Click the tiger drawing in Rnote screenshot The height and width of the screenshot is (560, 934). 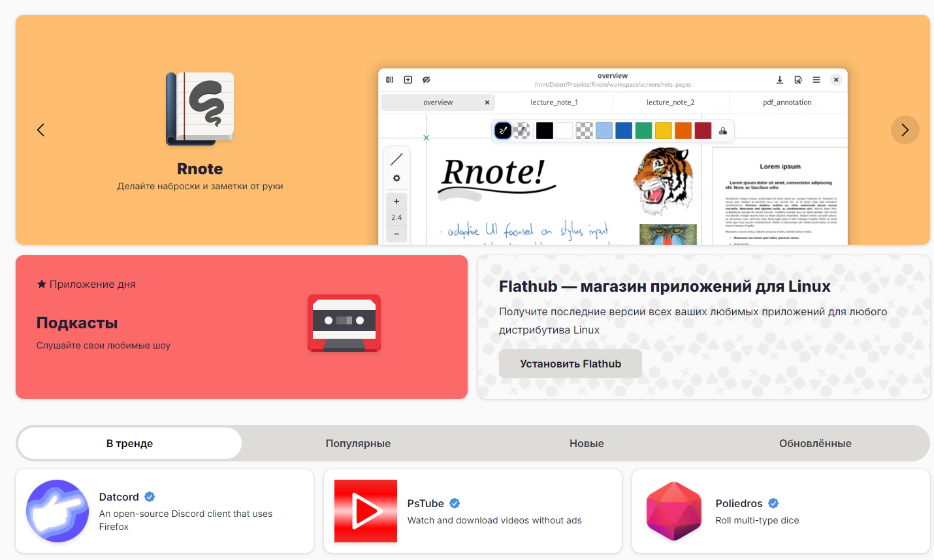[663, 181]
